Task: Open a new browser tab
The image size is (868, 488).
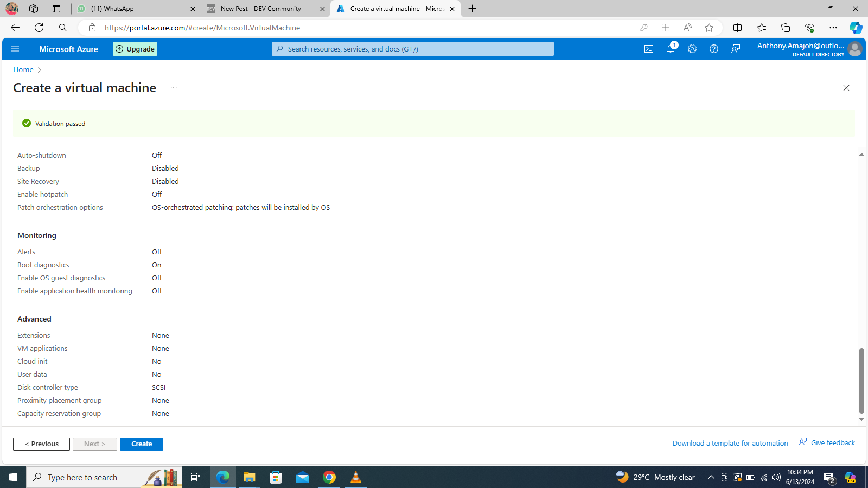Action: click(473, 9)
